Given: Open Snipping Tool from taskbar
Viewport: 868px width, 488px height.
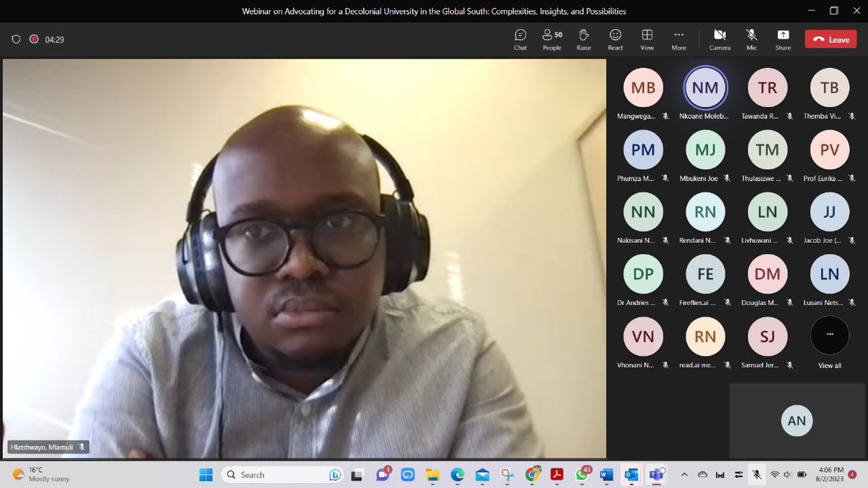Looking at the screenshot, I should click(507, 474).
